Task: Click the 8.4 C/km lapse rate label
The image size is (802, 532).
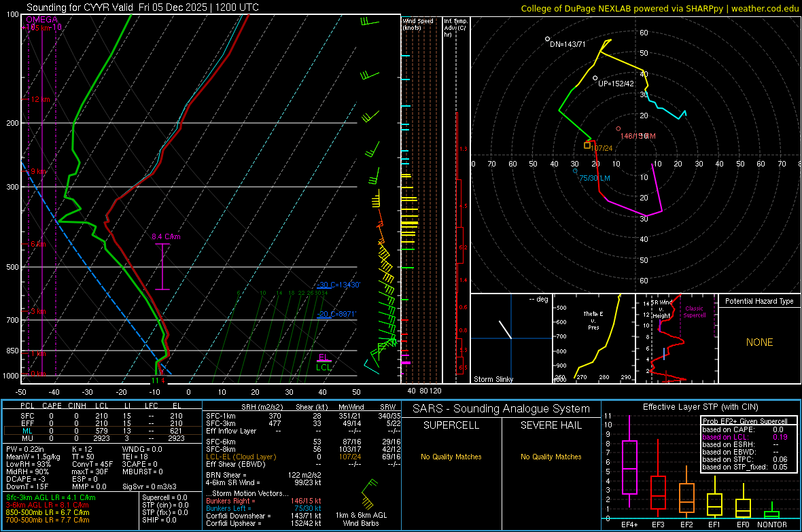Action: [x=166, y=236]
